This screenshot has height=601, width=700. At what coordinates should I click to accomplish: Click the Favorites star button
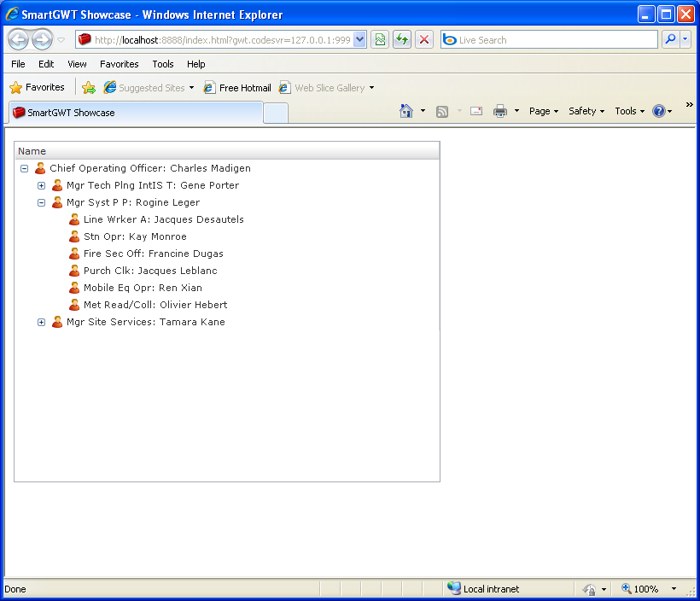pyautogui.click(x=37, y=88)
